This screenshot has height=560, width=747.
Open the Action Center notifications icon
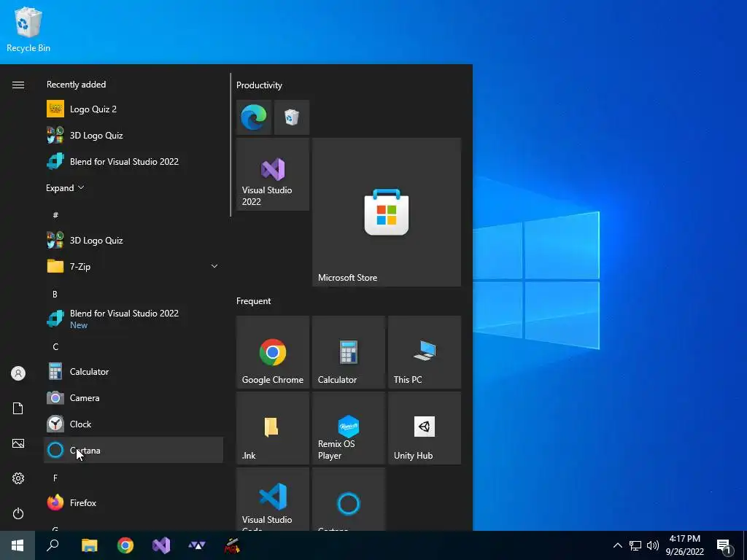click(724, 546)
